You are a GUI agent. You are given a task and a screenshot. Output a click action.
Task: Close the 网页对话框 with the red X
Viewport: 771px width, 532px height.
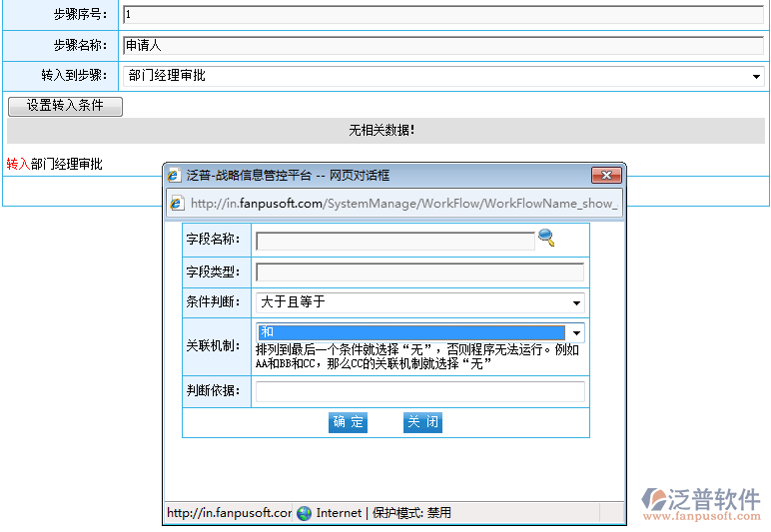pyautogui.click(x=606, y=176)
